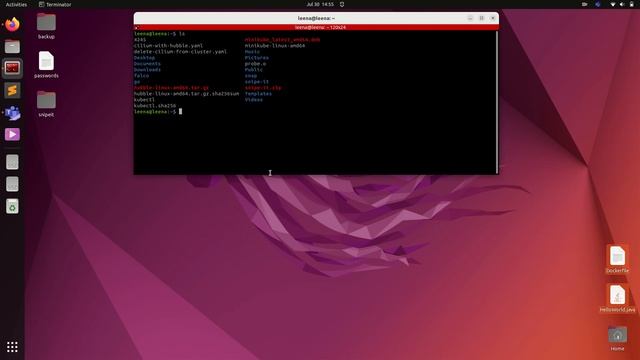Click the upper gray drive icon in dock
The image size is (640, 360).
pyautogui.click(x=12, y=162)
